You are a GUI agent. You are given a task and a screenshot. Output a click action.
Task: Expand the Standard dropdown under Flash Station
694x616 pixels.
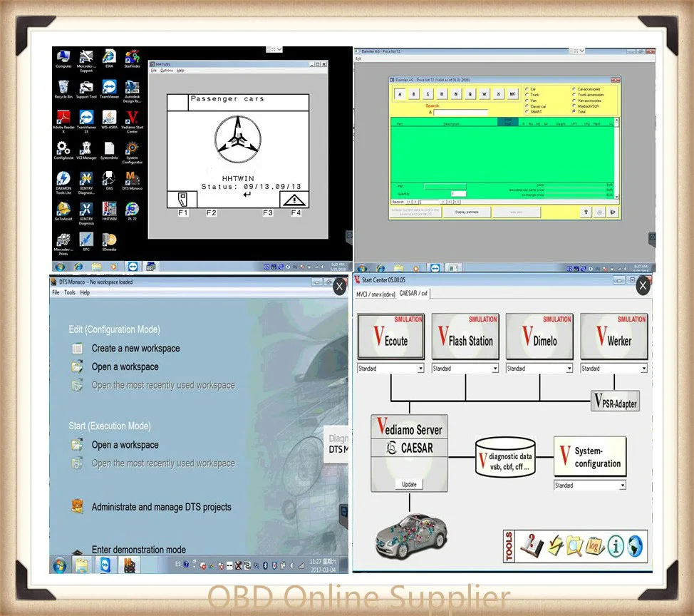[494, 369]
